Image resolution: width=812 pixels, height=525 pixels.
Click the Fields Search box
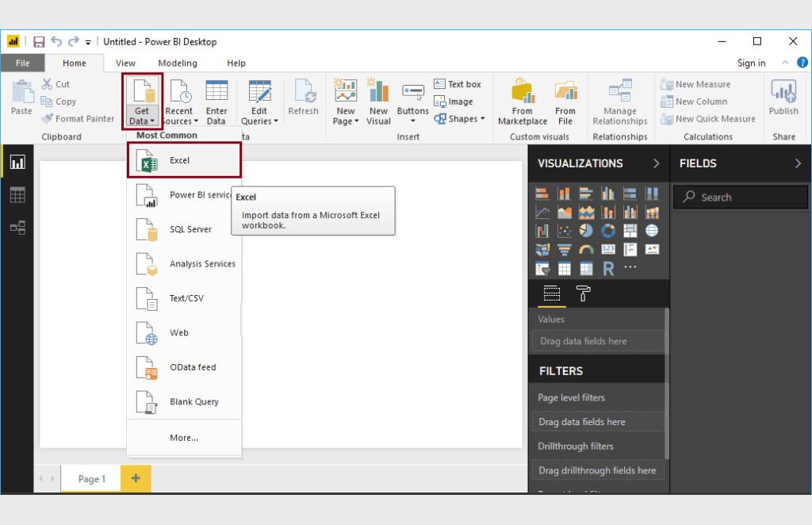tap(741, 197)
